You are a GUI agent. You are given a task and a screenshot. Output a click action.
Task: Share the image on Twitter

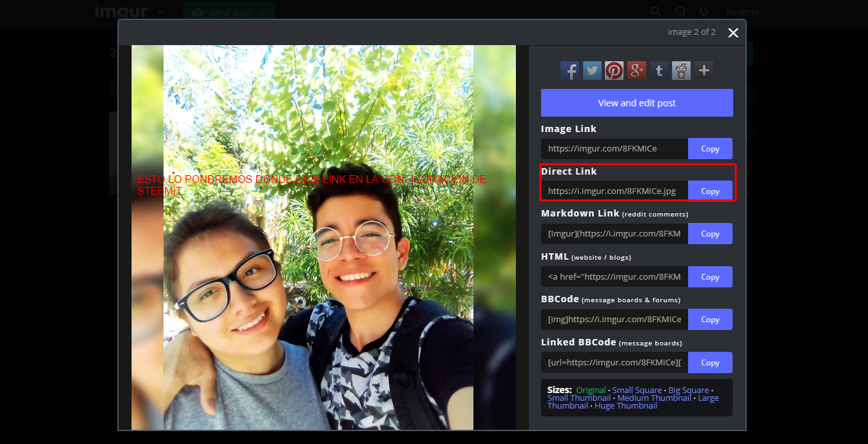pos(592,70)
